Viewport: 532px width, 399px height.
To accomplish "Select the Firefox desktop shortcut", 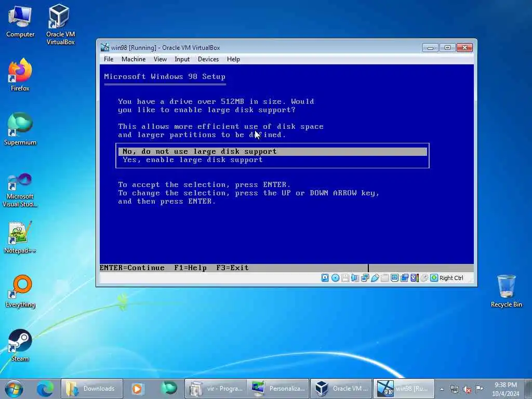I will [20, 75].
